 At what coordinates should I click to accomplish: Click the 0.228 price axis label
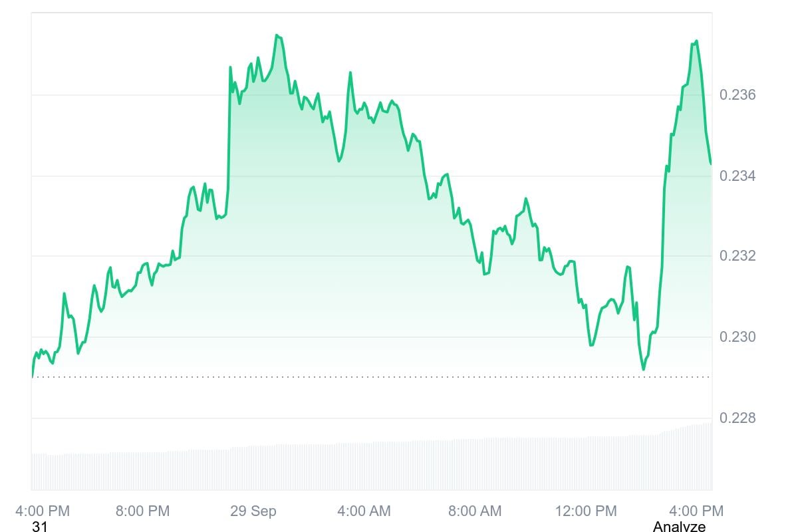click(737, 418)
